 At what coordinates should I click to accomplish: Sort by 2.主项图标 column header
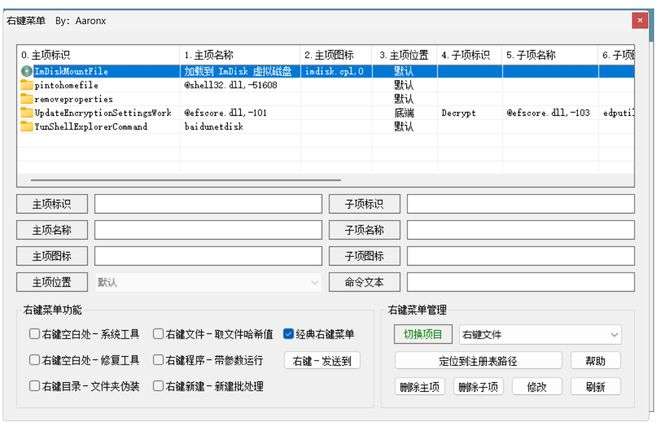coord(336,55)
